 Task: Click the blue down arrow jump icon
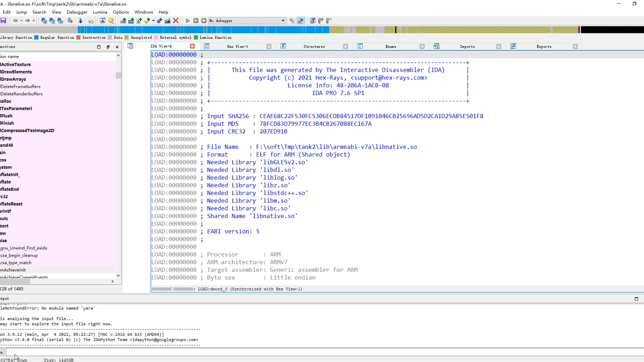(x=80, y=21)
